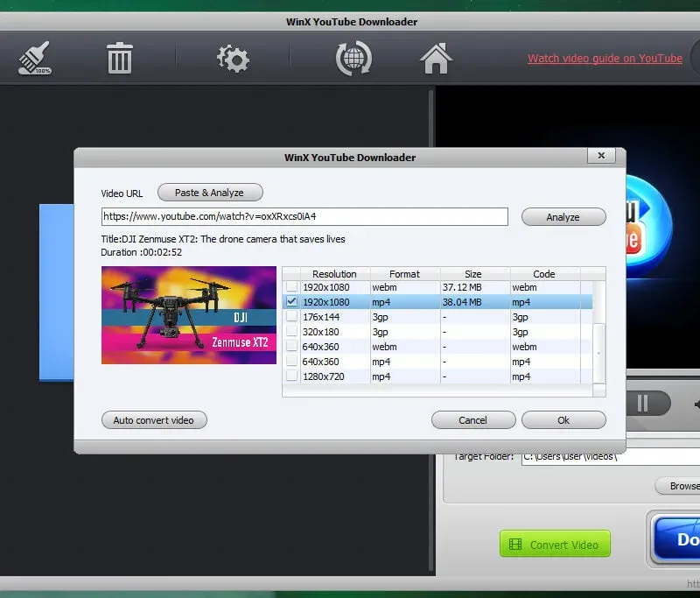Click the Size column header
The height and width of the screenshot is (598, 700).
(474, 274)
